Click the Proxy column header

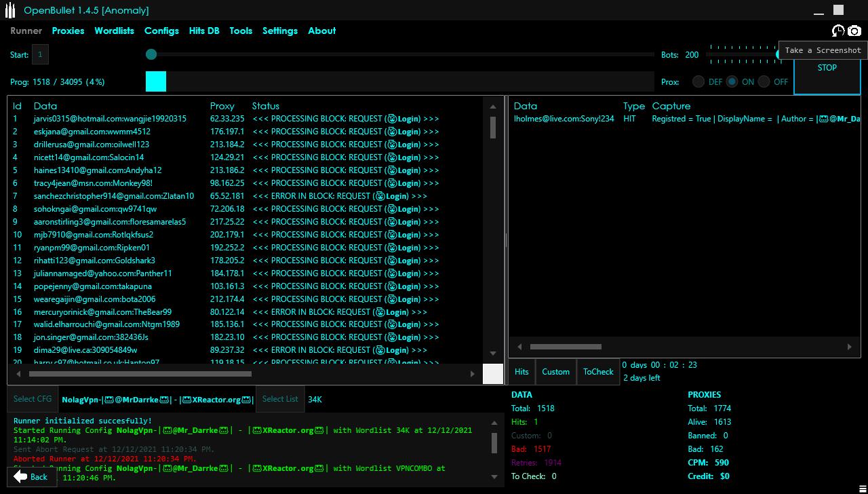pos(222,106)
